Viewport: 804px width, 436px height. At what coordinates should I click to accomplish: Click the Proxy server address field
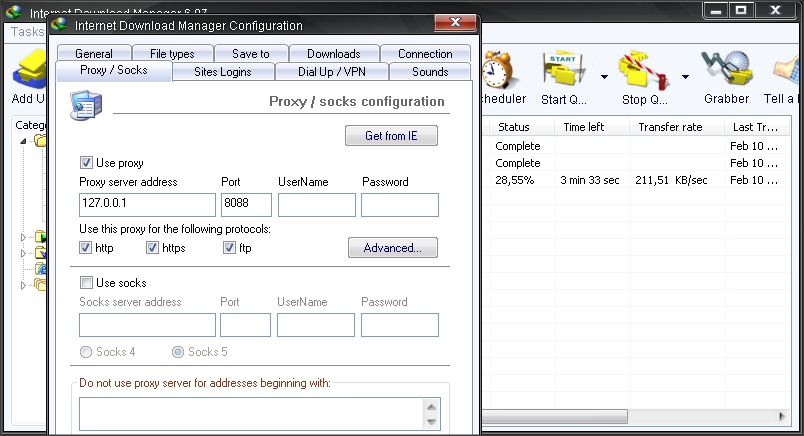147,205
